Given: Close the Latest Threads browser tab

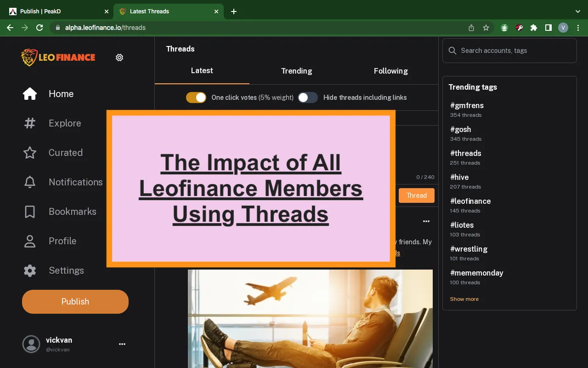Looking at the screenshot, I should [216, 11].
